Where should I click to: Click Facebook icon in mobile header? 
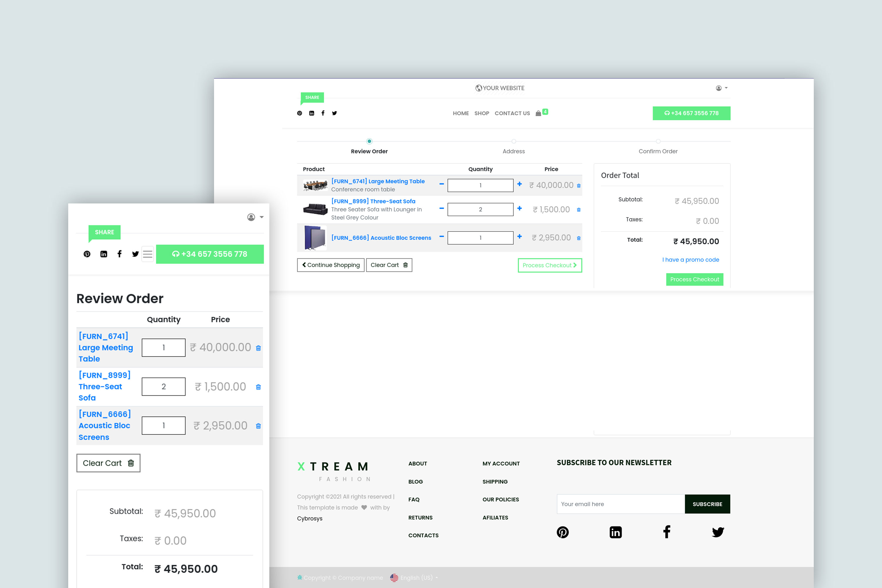click(120, 254)
